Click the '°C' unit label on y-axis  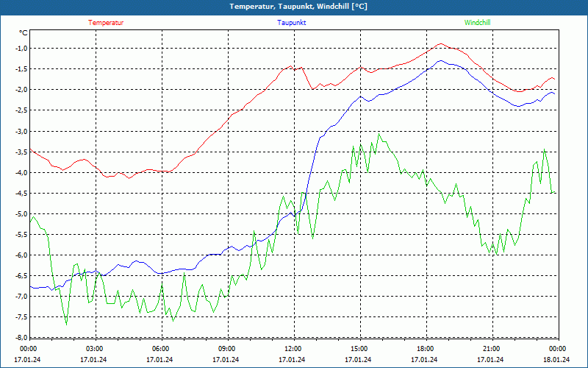[x=24, y=33]
